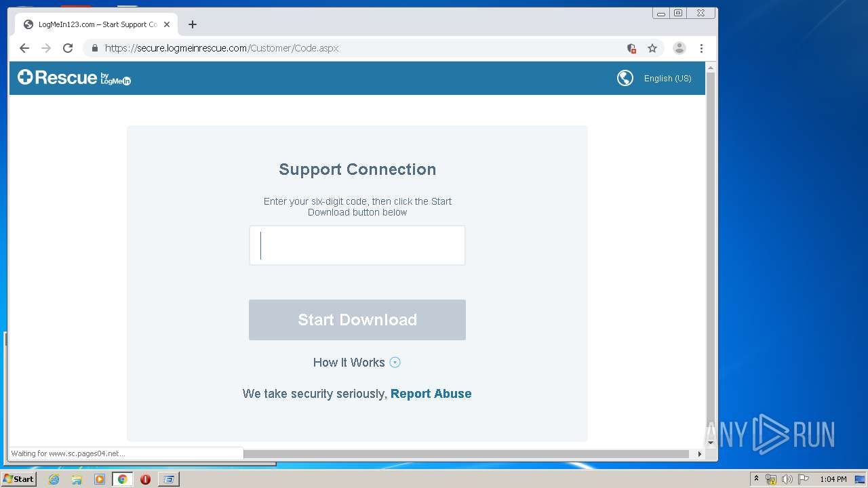Click the browser forward arrow
This screenshot has width=868, height=488.
46,48
